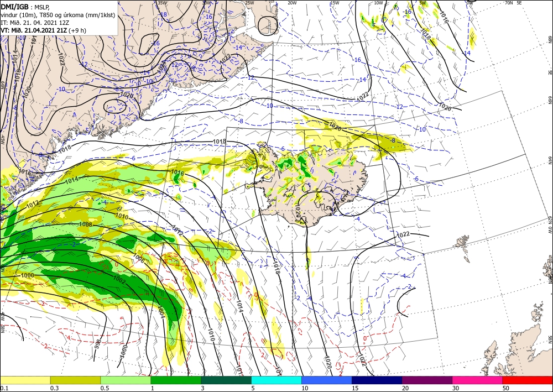The height and width of the screenshot is (392, 553).
Task: Click the '1008' isobar label
Action: (x=85, y=224)
